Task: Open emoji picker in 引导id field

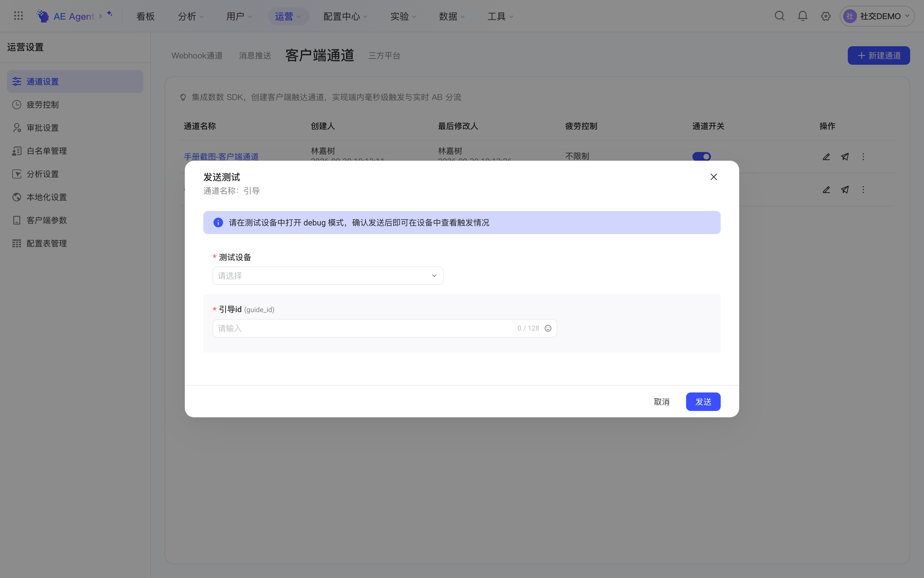Action: click(x=548, y=328)
